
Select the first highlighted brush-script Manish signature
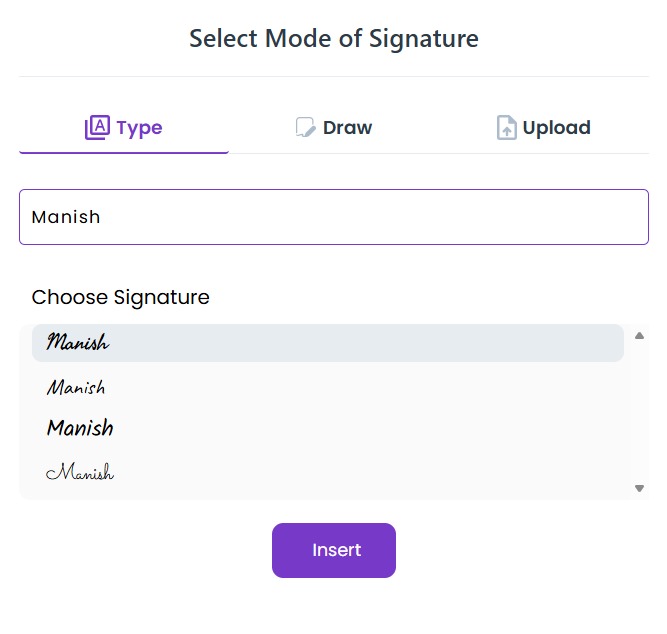(x=78, y=343)
